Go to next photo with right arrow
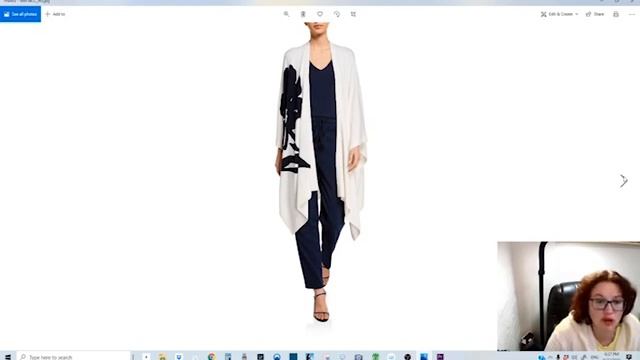640x360 pixels. coord(623,180)
